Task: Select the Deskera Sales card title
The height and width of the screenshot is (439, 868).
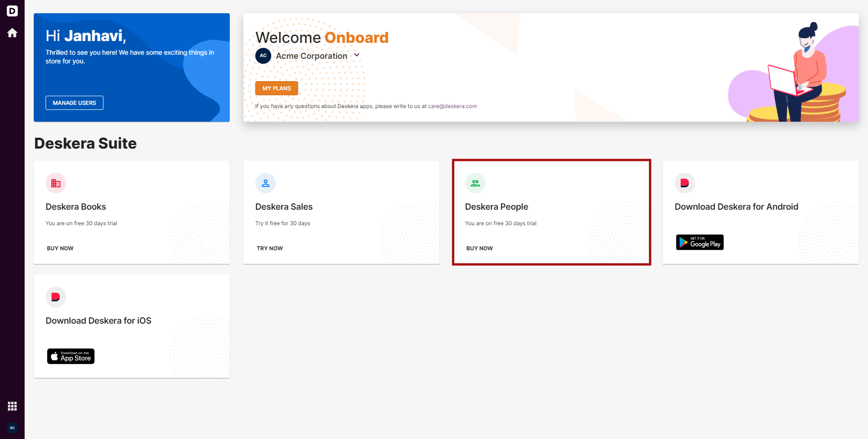Action: (x=284, y=207)
